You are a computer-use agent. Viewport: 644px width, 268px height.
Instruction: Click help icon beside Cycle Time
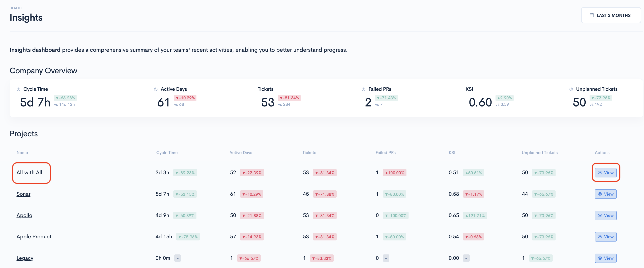(x=18, y=89)
